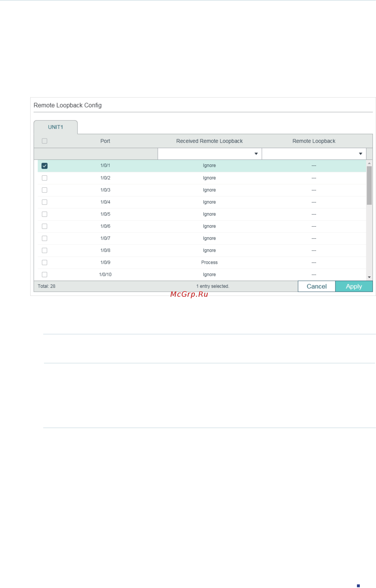Click the Port column header
This screenshot has height=588, width=376.
click(105, 141)
